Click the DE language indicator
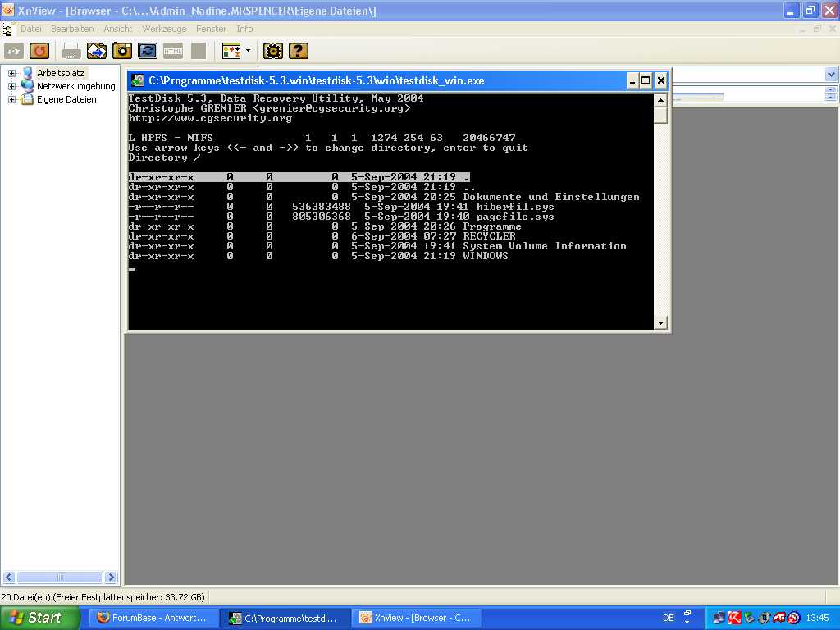Screen dimensions: 840x630 pos(669,618)
